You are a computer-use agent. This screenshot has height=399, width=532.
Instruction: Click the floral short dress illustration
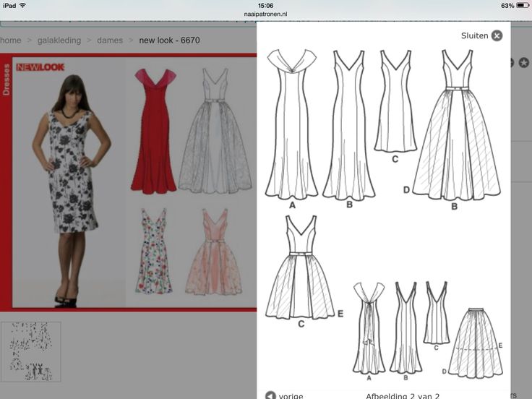[x=154, y=251]
